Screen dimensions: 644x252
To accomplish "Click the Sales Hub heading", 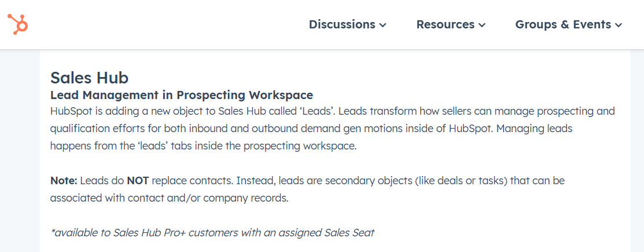I will click(x=89, y=78).
